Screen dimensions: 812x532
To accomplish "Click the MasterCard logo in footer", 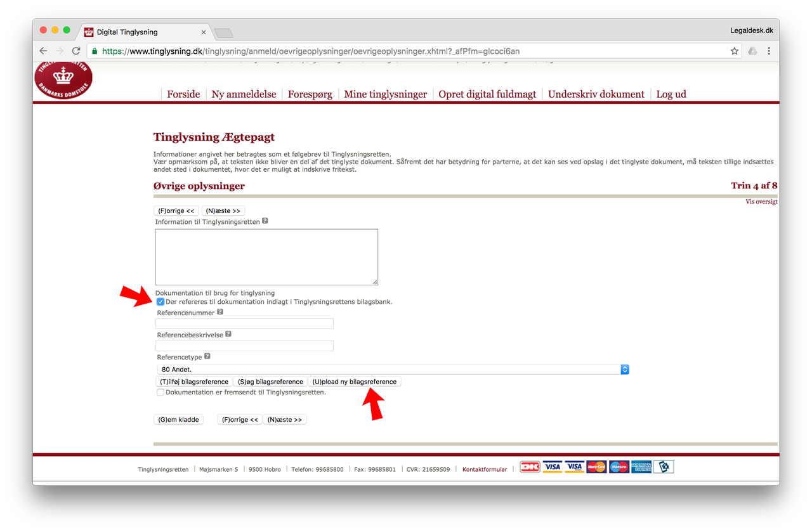I will (x=596, y=467).
